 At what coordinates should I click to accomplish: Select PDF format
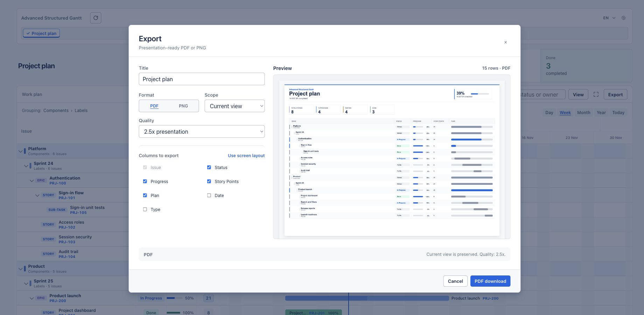(x=154, y=106)
